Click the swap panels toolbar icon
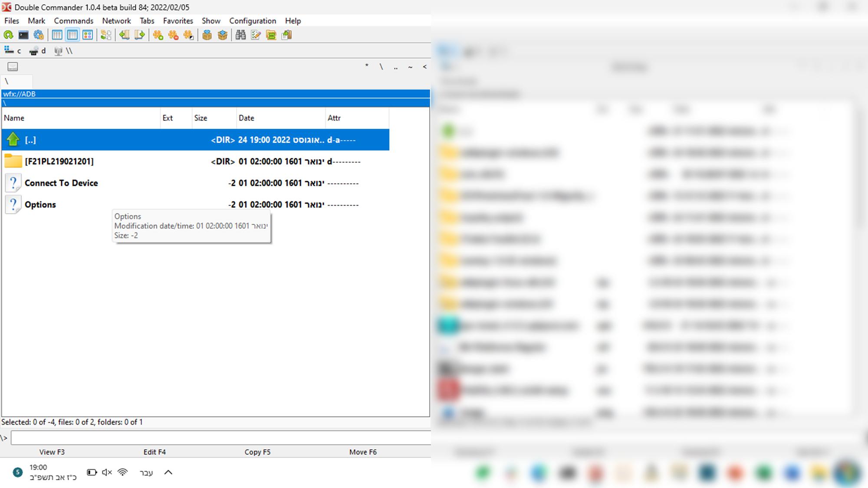Image resolution: width=868 pixels, height=488 pixels. point(106,35)
